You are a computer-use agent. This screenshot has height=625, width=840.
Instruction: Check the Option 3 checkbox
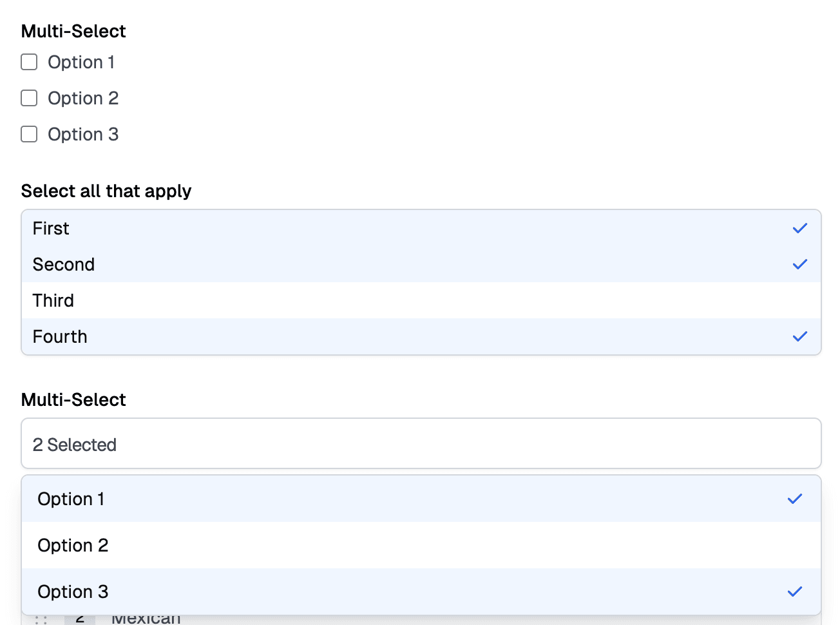click(29, 134)
